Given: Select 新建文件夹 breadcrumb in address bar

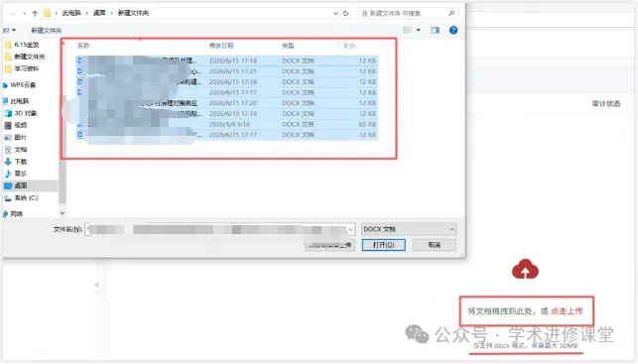Looking at the screenshot, I should point(133,13).
